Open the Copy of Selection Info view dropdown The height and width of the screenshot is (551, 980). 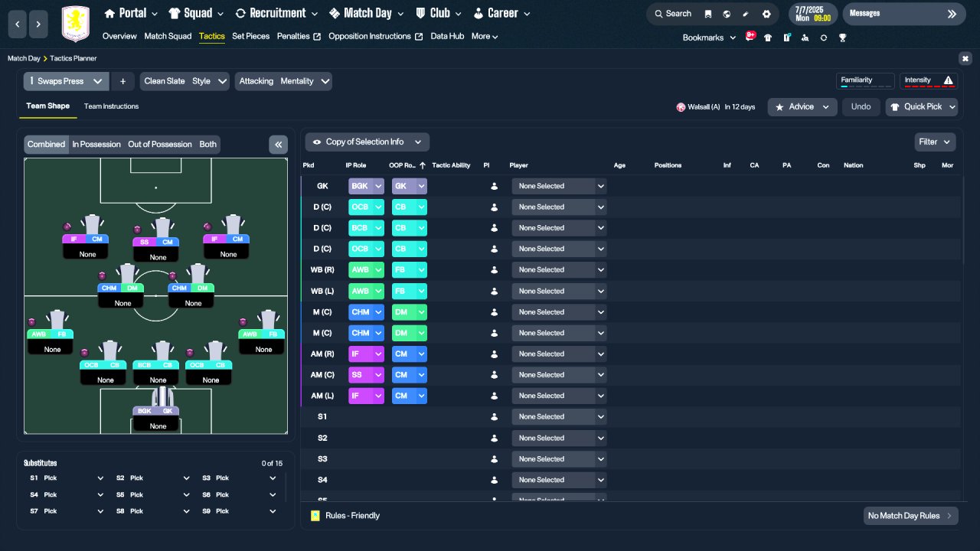point(367,142)
